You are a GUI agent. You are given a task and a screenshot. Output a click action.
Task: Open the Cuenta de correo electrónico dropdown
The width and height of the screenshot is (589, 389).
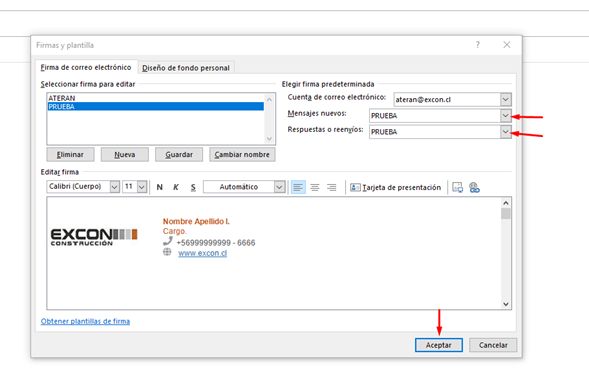click(x=506, y=100)
